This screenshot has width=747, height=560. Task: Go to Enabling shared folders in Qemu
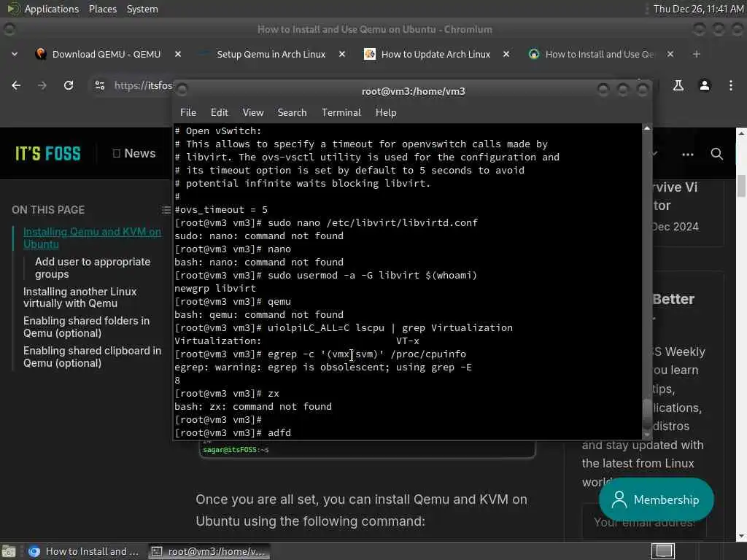pyautogui.click(x=86, y=327)
